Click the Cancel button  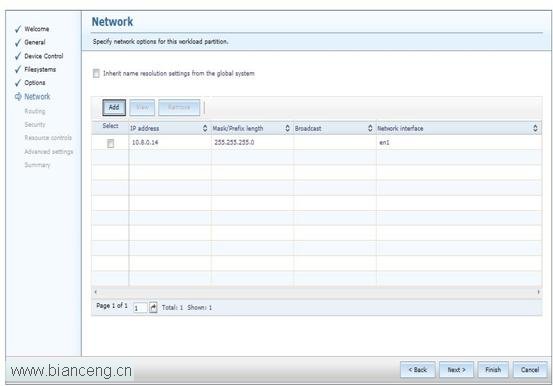pos(530,370)
